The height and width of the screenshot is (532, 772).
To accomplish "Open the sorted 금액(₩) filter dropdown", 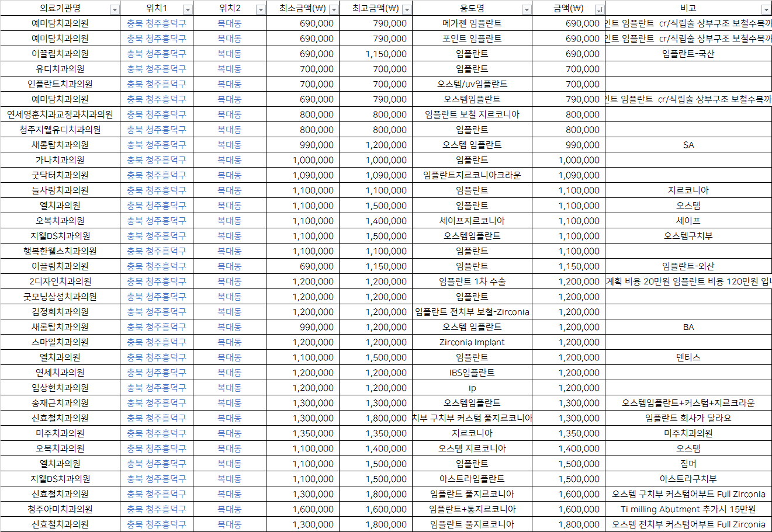I will (x=599, y=9).
